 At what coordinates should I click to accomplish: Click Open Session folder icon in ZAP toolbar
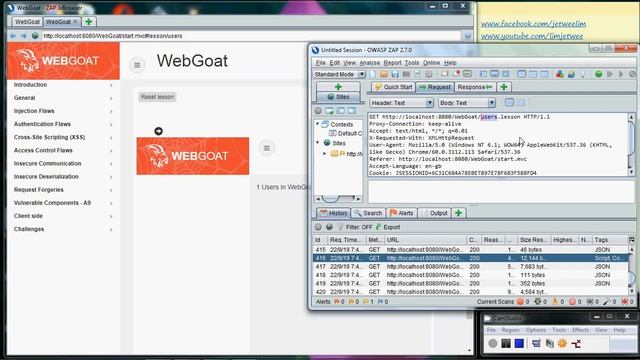click(x=384, y=74)
